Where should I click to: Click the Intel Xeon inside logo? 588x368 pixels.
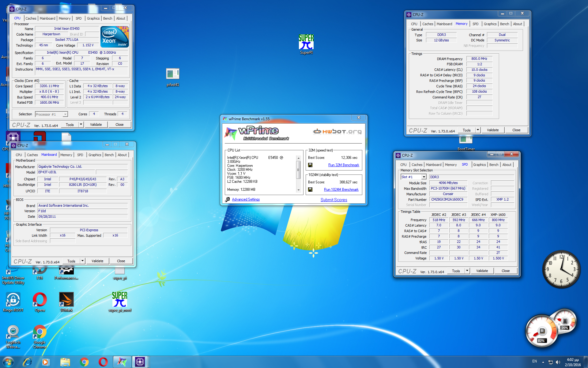(115, 37)
